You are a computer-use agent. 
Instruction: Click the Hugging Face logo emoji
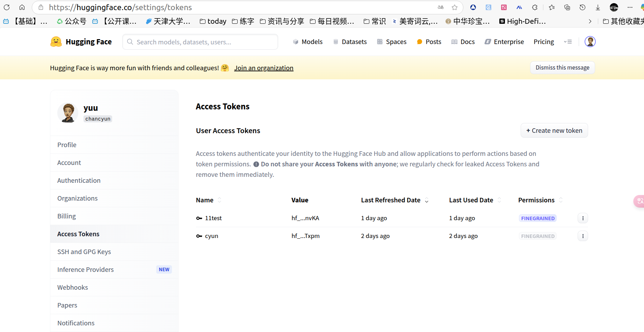tap(56, 42)
